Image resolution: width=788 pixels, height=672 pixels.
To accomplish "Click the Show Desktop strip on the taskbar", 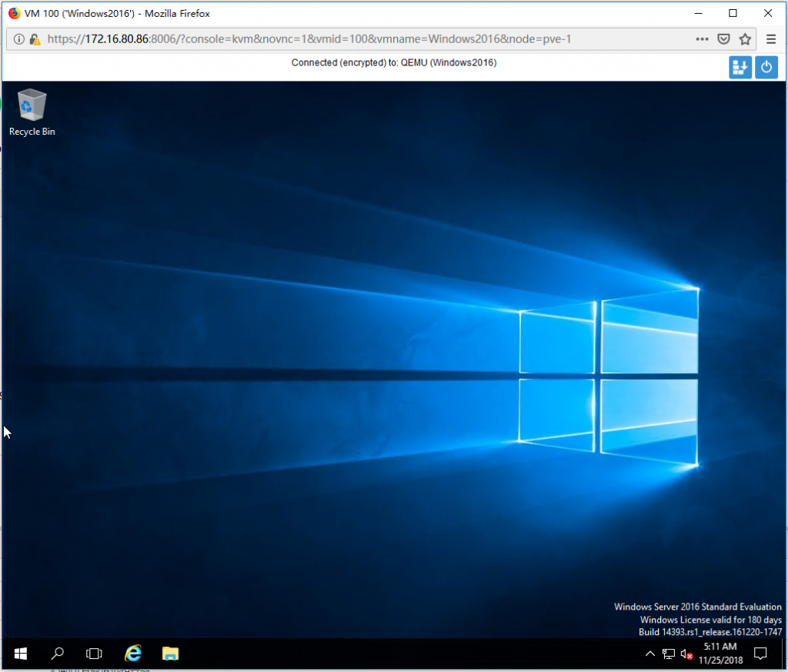I will pos(783,654).
